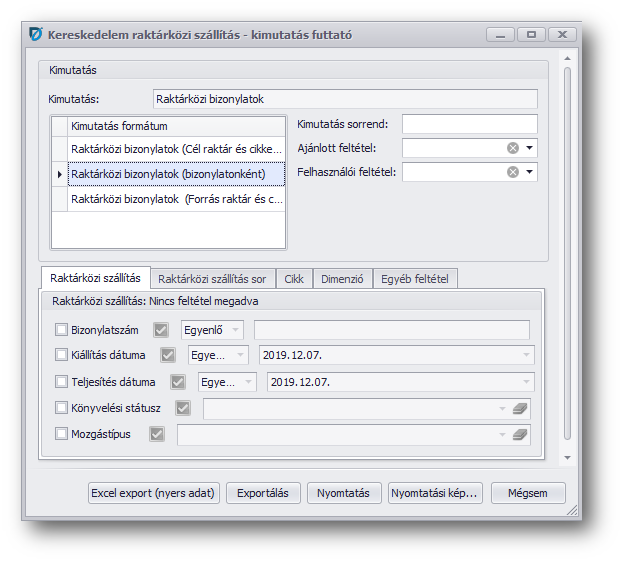Image resolution: width=624 pixels, height=563 pixels.
Task: Open the Felhasználói feltétel dropdown arrow
Action: 529,172
